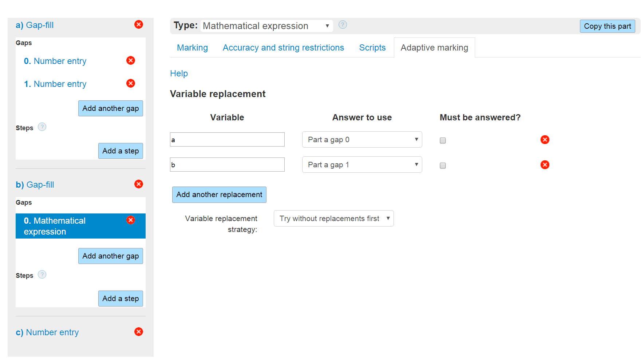
Task: Delete part b) Gap-fill with red X
Action: coord(139,184)
